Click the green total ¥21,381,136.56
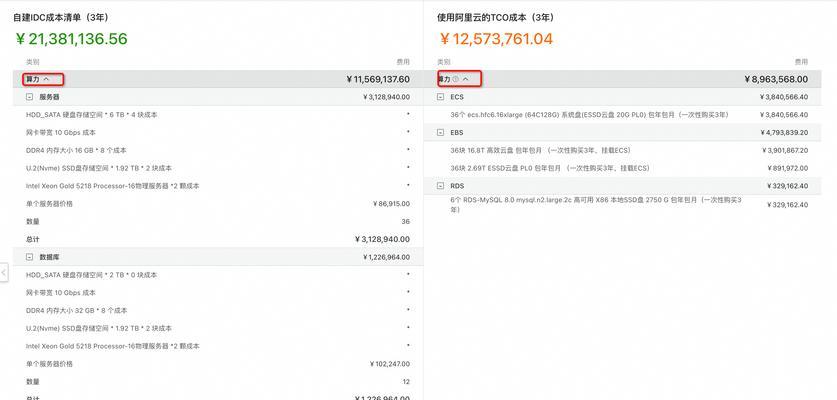The height and width of the screenshot is (400, 837). (x=72, y=38)
